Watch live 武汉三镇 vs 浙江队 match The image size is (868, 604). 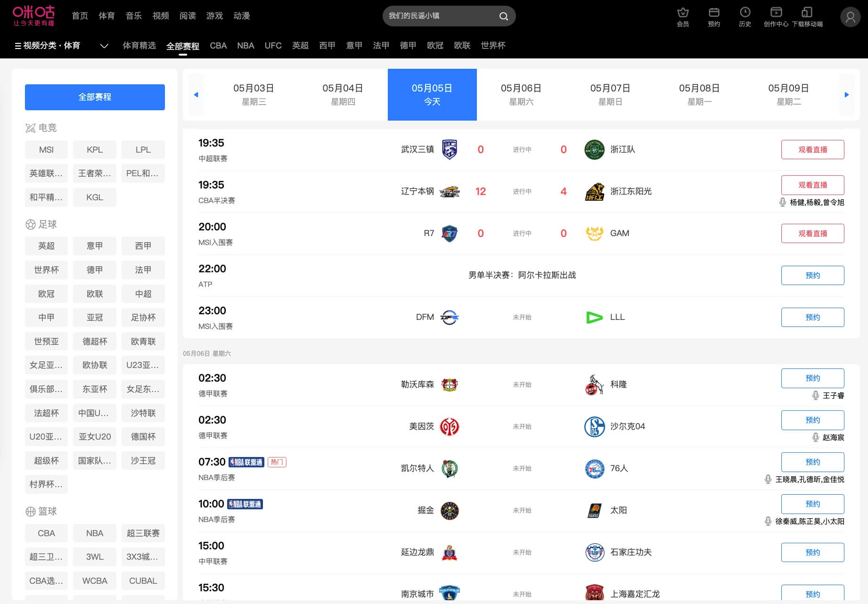(x=812, y=149)
